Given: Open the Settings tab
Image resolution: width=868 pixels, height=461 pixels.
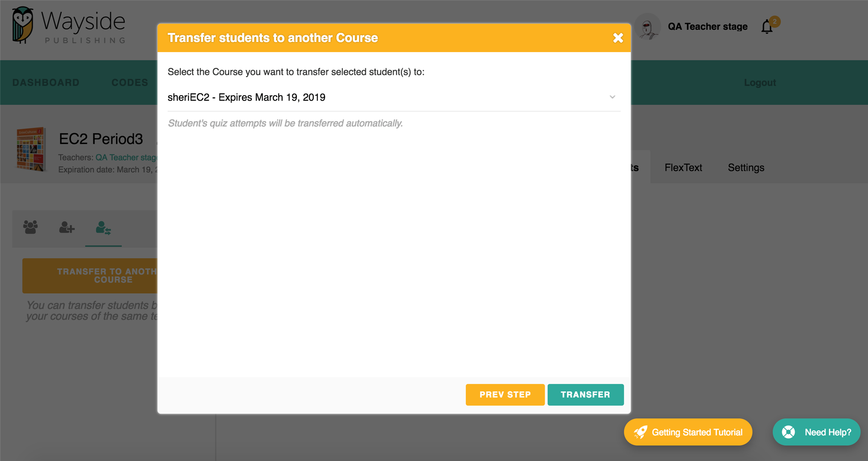Looking at the screenshot, I should point(746,167).
